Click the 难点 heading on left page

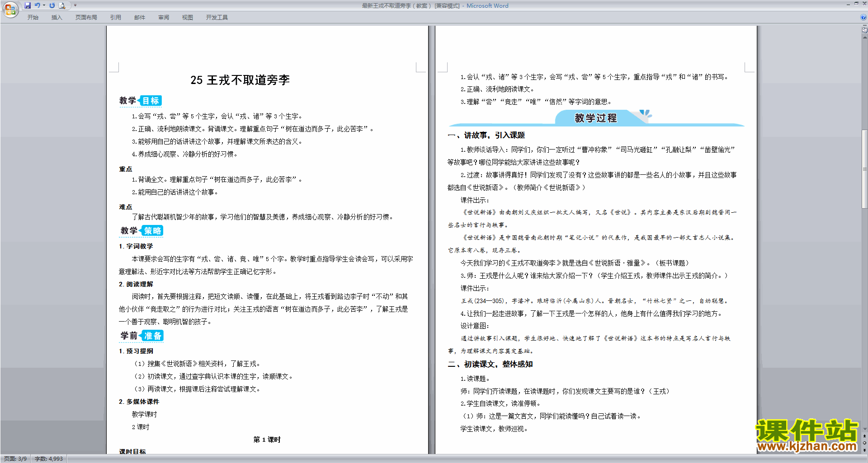coord(126,207)
